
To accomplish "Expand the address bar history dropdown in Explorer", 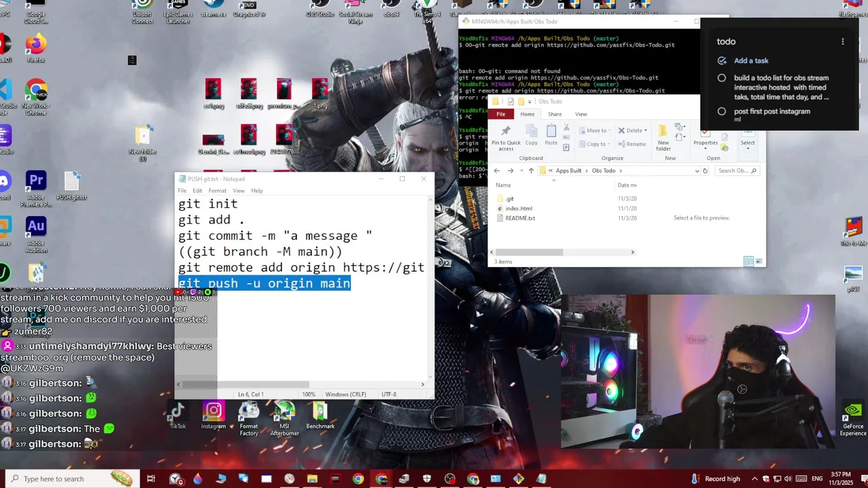I will pyautogui.click(x=697, y=171).
